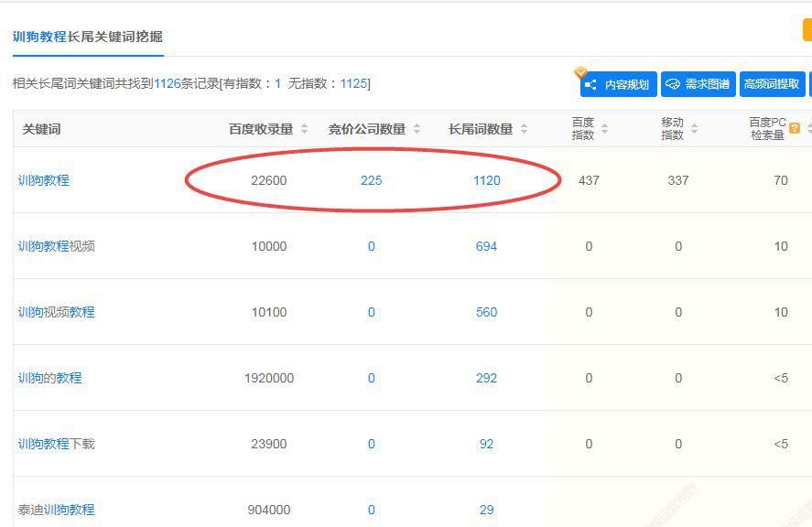Click 关键词 column header
Image resolution: width=812 pixels, height=527 pixels.
point(41,129)
